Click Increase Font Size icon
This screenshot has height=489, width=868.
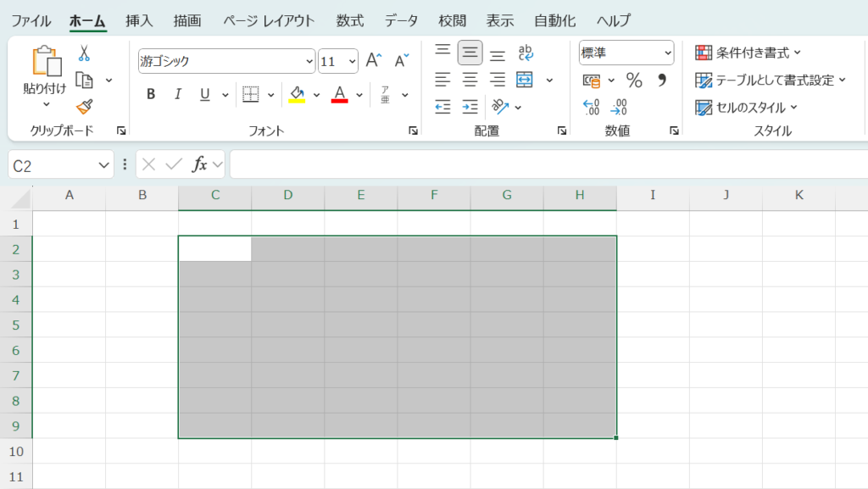(x=374, y=60)
